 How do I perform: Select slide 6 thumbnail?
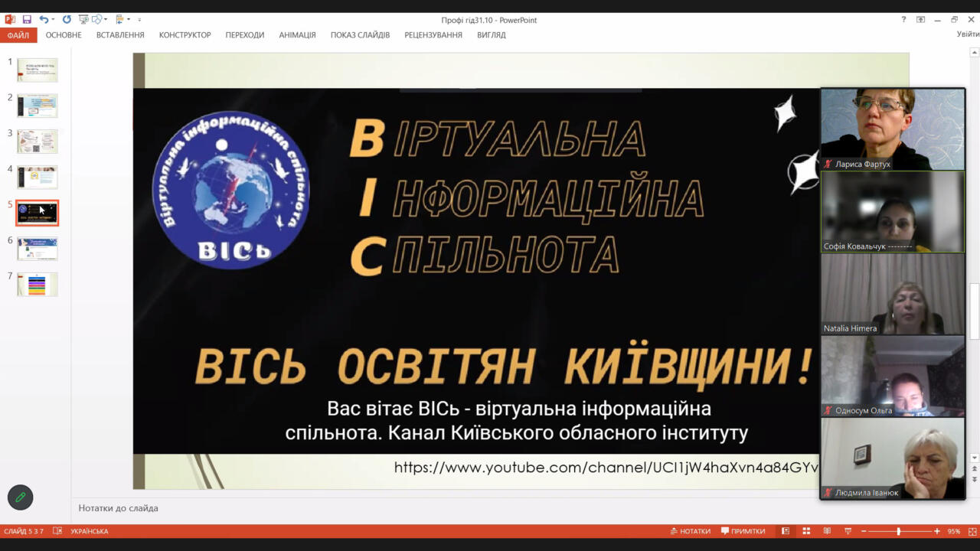coord(38,249)
